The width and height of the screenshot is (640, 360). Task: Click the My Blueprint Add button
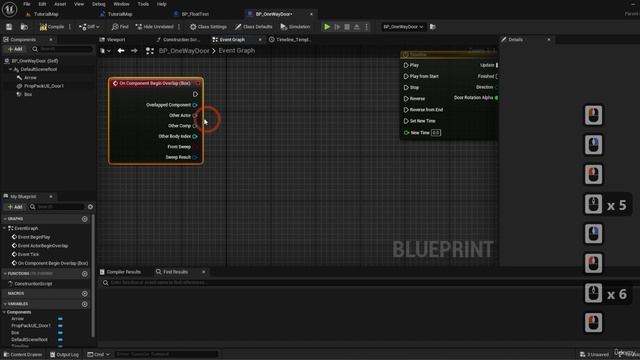(15, 207)
